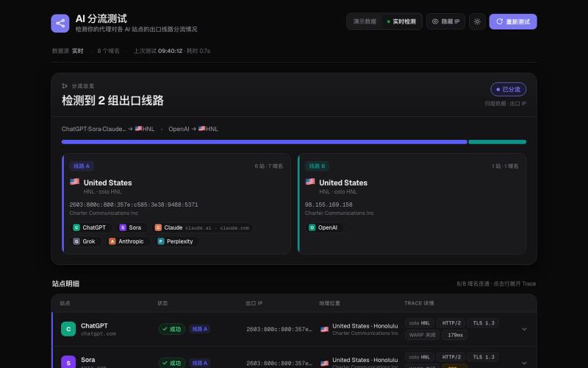Image resolution: width=588 pixels, height=368 pixels.
Task: Click the WARP 关闭 chip in ChatGPT row
Action: 422,335
